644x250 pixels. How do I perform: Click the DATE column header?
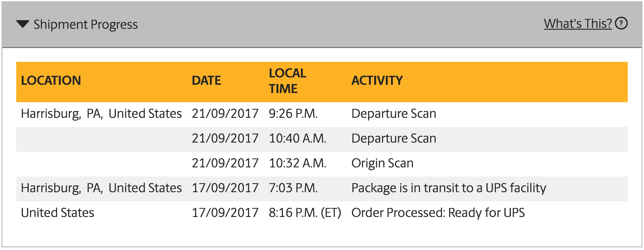206,80
